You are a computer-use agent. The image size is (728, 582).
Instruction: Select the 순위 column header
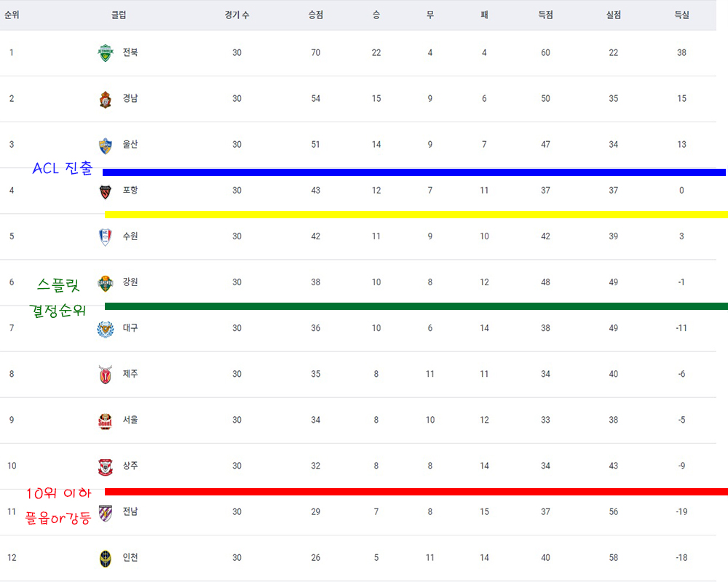[x=12, y=15]
